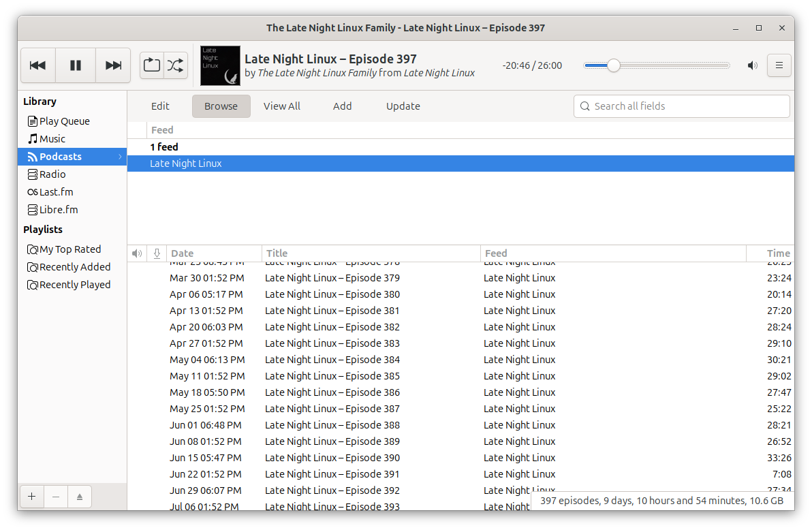The height and width of the screenshot is (530, 812).
Task: Select Late Night Linux – Episode 386
Action: click(461, 392)
